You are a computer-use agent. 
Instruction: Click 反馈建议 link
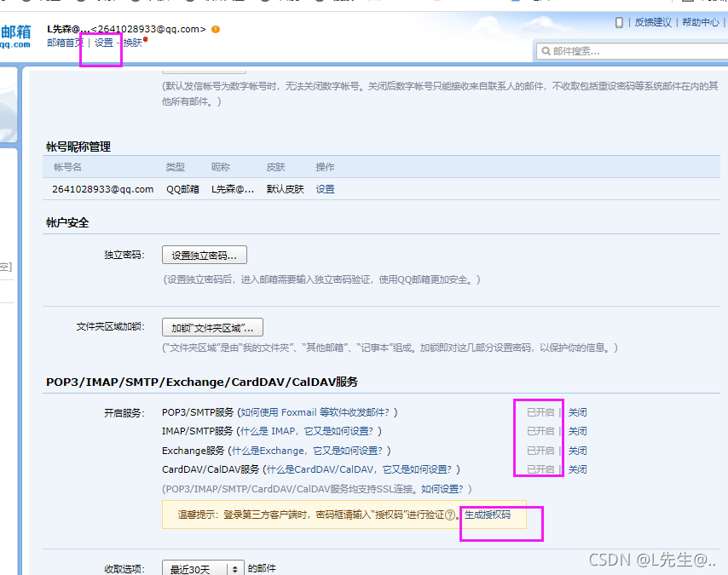[653, 22]
